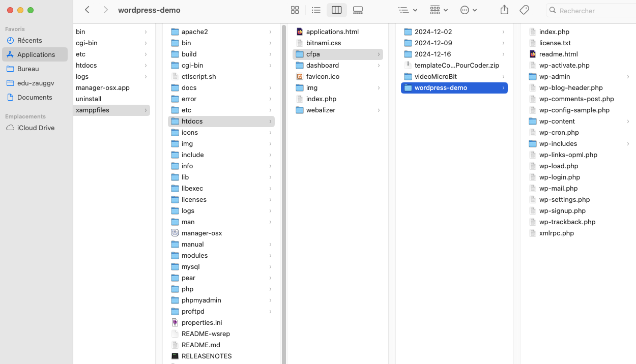636x364 pixels.
Task: Open the group-by options dropdown
Action: pyautogui.click(x=438, y=10)
